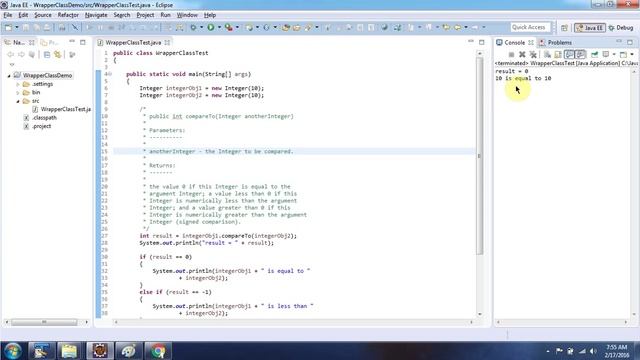Collapse the WrapperClassDemo project node
The width and height of the screenshot is (640, 360).
click(x=9, y=76)
